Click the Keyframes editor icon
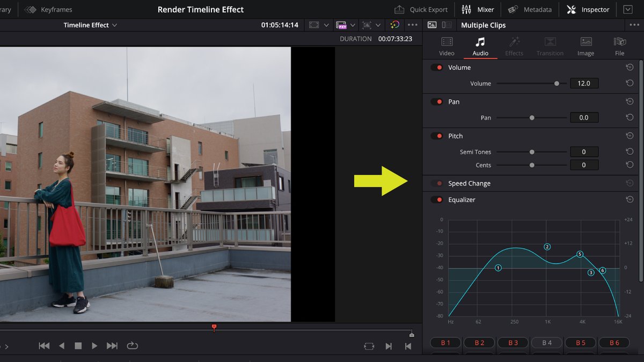Viewport: 644px width, 362px height. (x=30, y=9)
